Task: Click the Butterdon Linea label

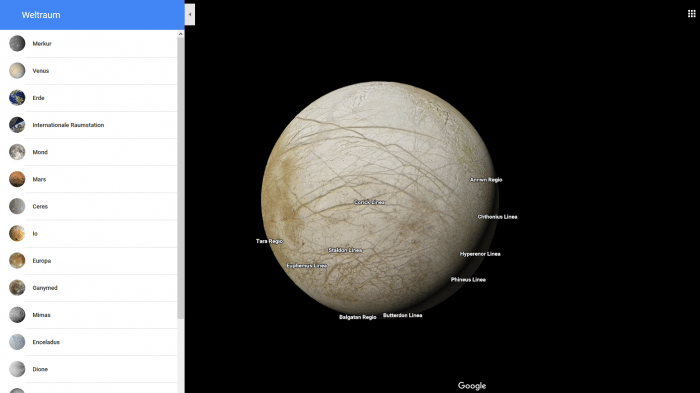Action: 402,315
